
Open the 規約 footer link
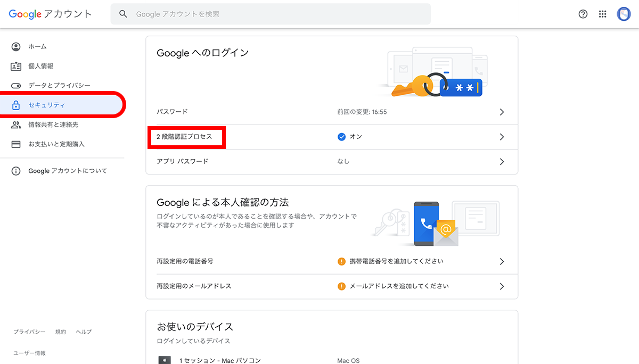(x=61, y=332)
